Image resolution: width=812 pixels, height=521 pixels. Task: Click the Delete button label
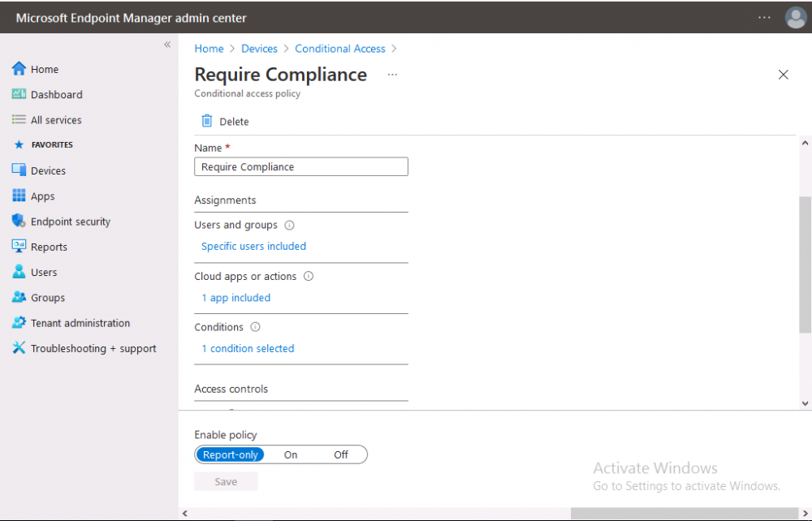[x=234, y=122]
